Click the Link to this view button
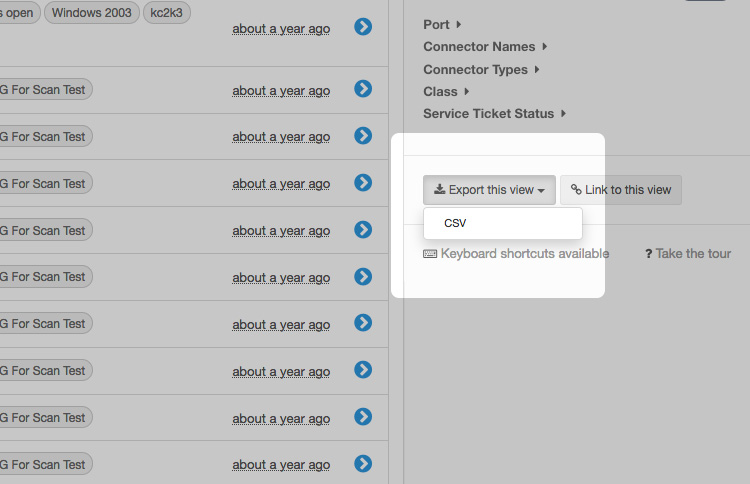Image resolution: width=750 pixels, height=484 pixels. point(621,190)
